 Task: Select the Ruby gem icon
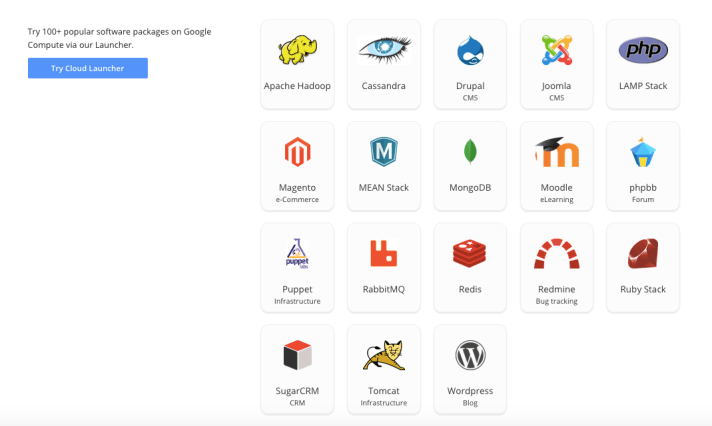pos(643,253)
